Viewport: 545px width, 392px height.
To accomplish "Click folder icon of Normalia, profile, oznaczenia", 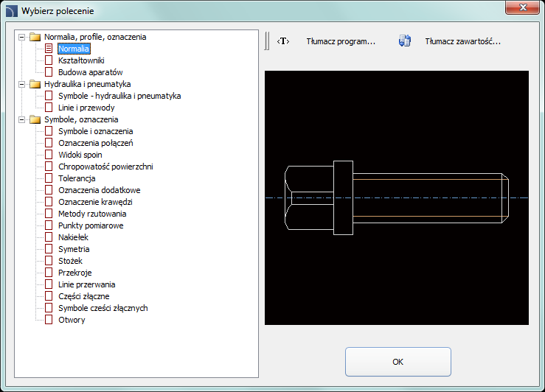I will [x=35, y=37].
